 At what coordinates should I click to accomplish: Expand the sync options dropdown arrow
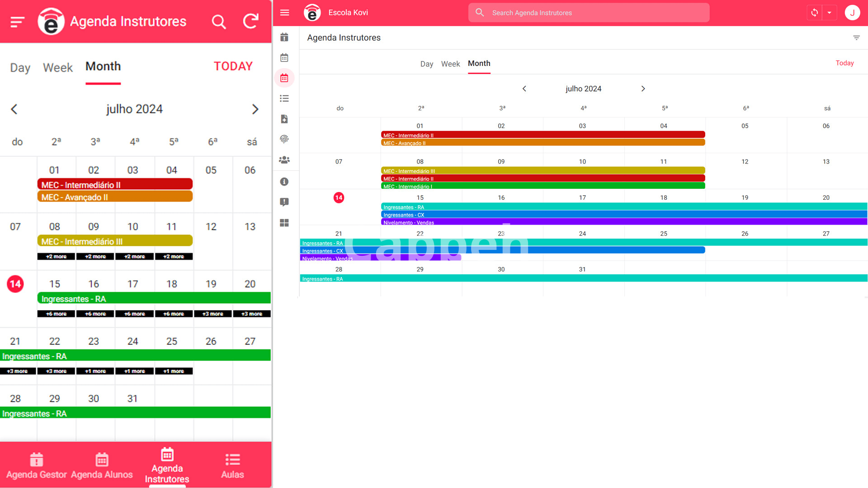(x=829, y=13)
